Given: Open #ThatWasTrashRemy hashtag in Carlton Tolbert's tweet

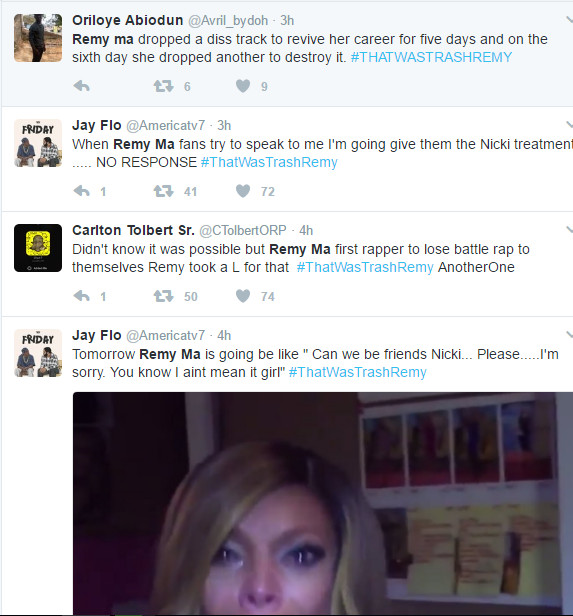Looking at the screenshot, I should tap(365, 267).
